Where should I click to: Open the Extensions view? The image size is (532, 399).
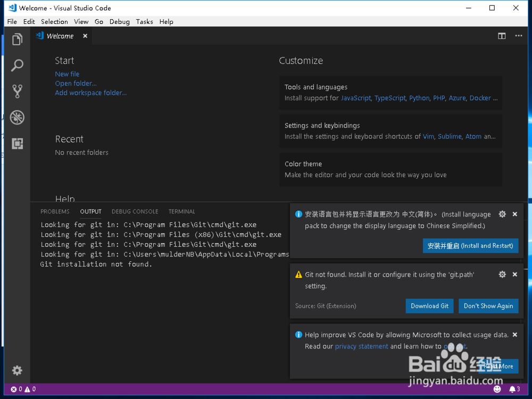click(18, 144)
